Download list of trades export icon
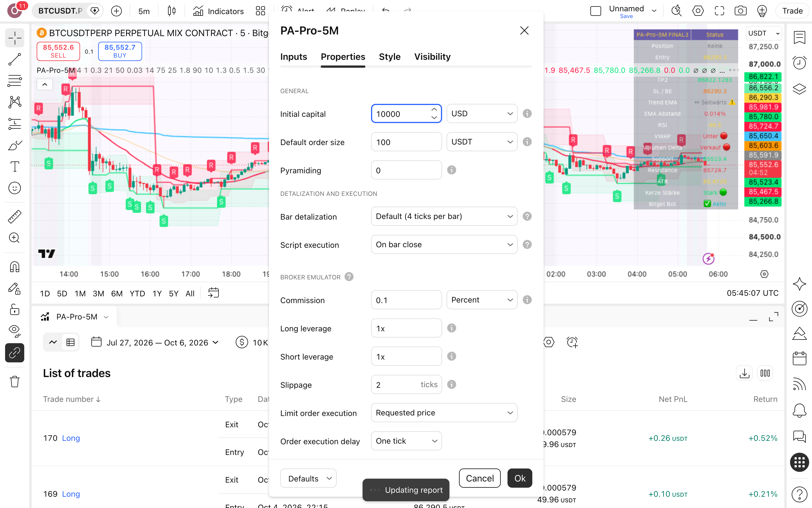The width and height of the screenshot is (812, 508). click(x=744, y=373)
